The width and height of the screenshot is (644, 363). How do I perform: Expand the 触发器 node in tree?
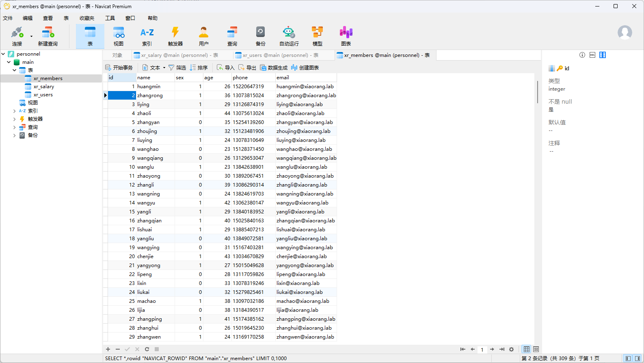15,119
